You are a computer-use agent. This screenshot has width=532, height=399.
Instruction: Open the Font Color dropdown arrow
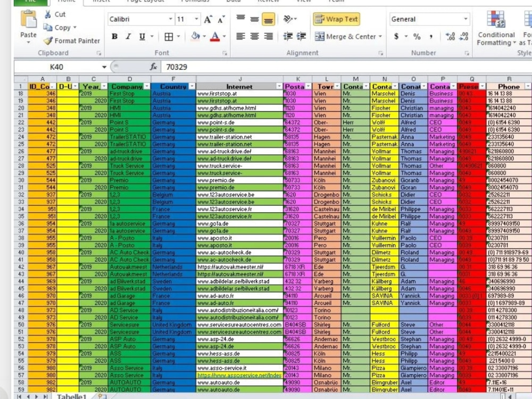pyautogui.click(x=225, y=36)
